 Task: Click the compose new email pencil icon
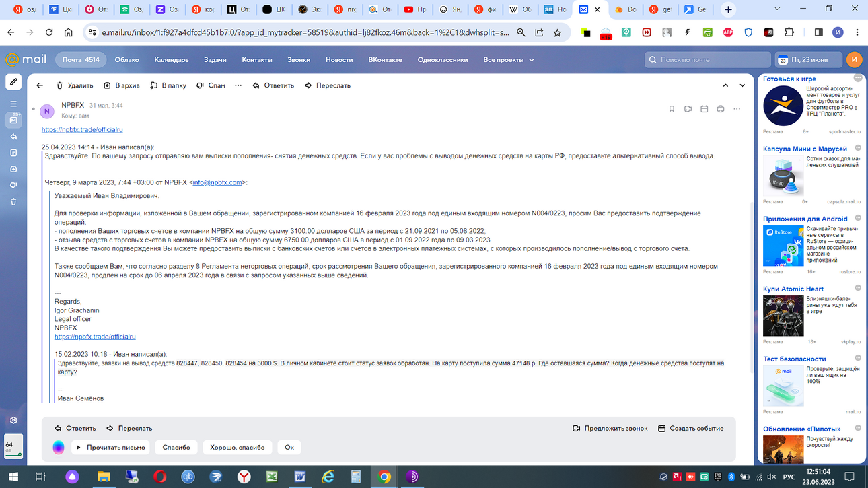pyautogui.click(x=13, y=82)
